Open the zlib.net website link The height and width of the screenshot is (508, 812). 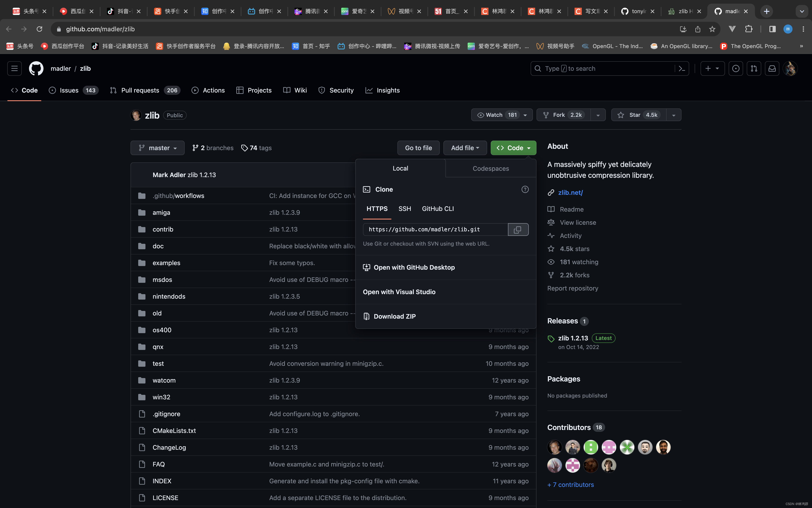570,193
